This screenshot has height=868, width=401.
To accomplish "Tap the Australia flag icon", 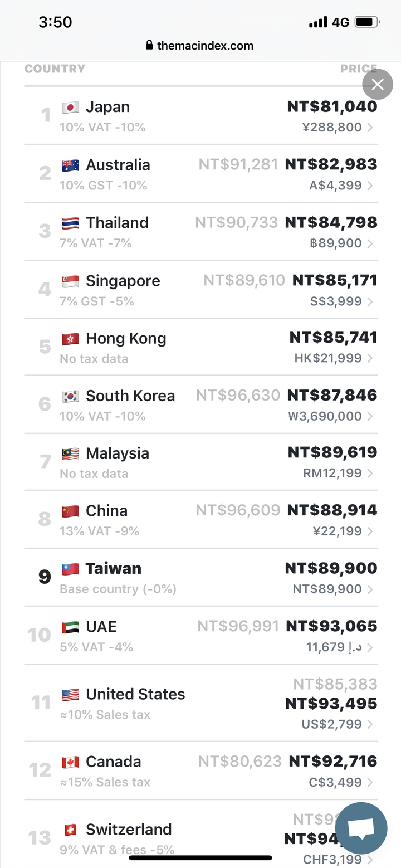I will pyautogui.click(x=70, y=165).
